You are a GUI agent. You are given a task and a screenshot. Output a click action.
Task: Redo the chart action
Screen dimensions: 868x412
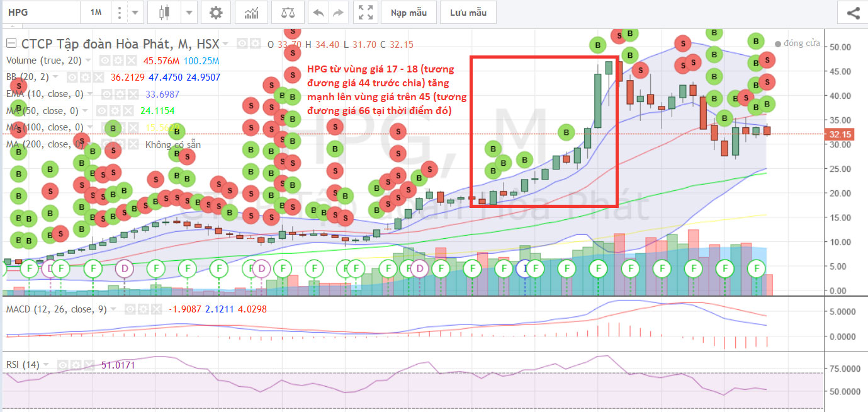339,12
